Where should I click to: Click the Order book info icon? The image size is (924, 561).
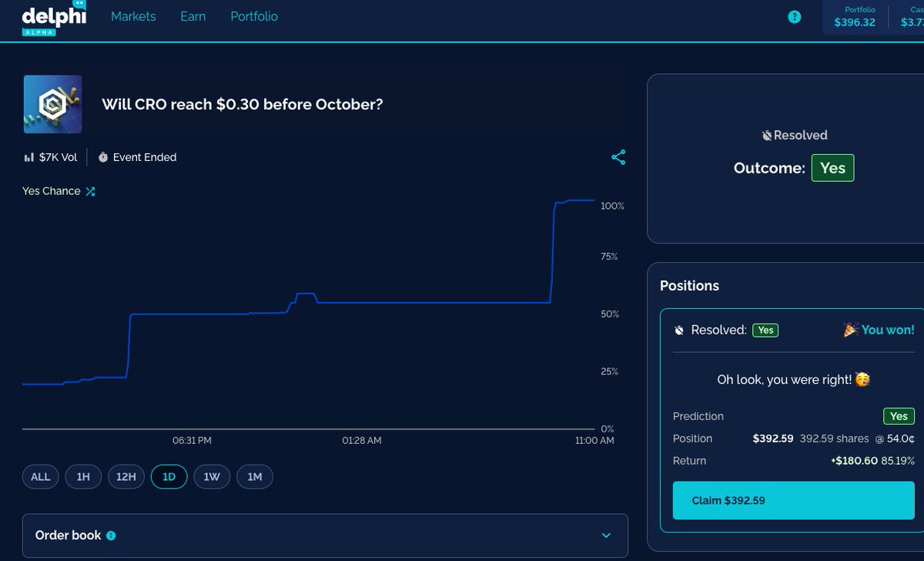click(111, 536)
